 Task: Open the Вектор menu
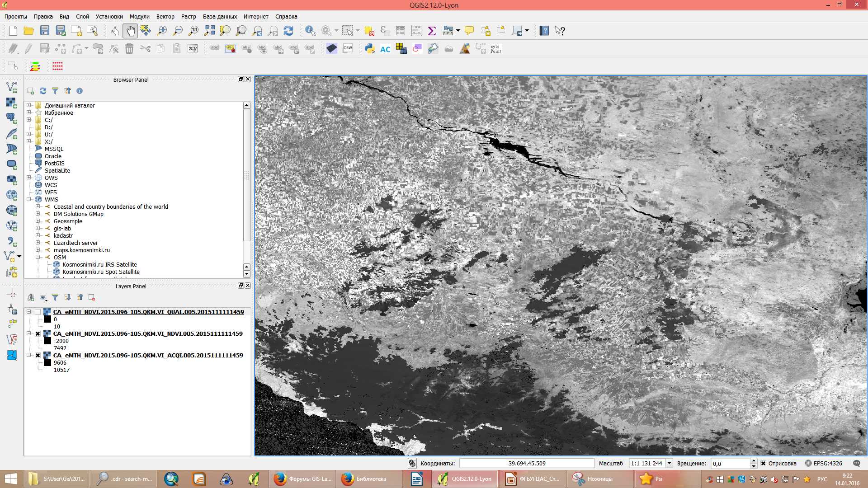click(x=165, y=16)
